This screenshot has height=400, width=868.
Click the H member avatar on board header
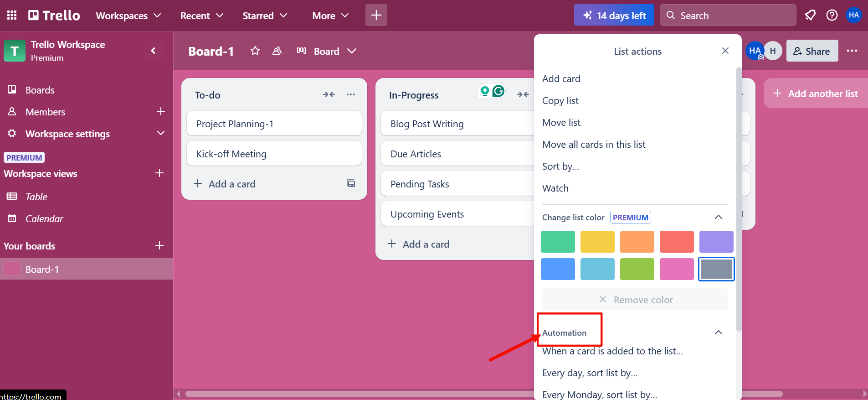(x=773, y=51)
